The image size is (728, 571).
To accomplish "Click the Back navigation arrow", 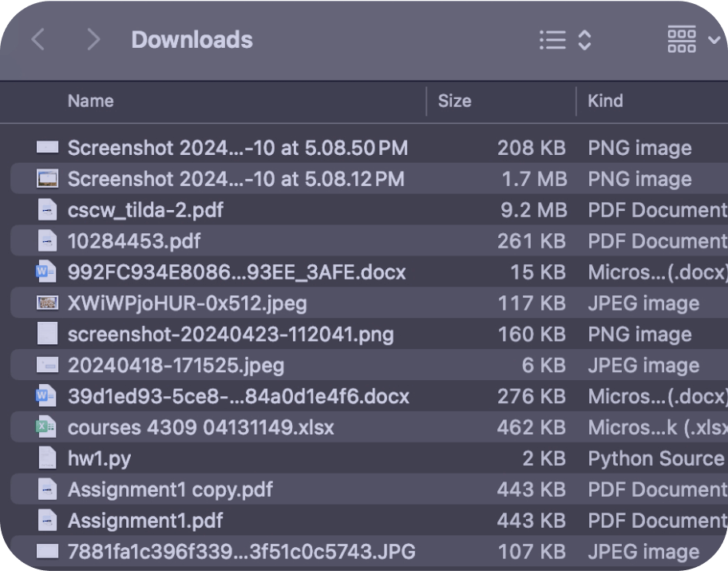I will click(x=38, y=40).
